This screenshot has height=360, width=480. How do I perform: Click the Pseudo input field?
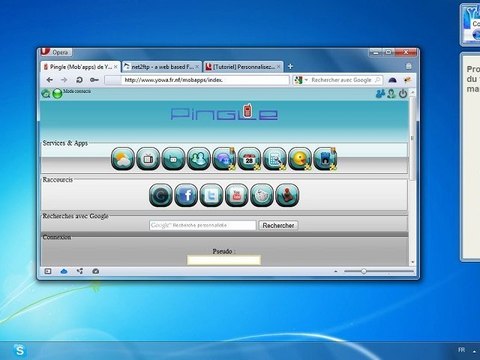coord(224,260)
